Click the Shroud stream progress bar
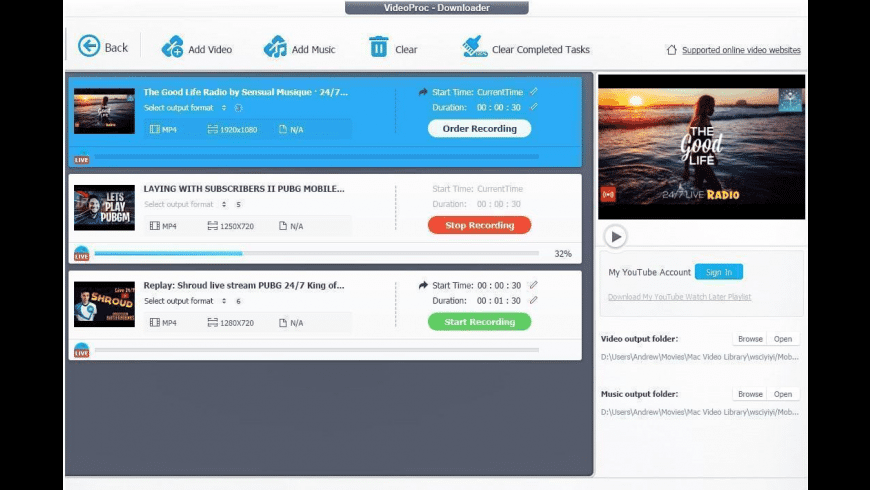 317,350
